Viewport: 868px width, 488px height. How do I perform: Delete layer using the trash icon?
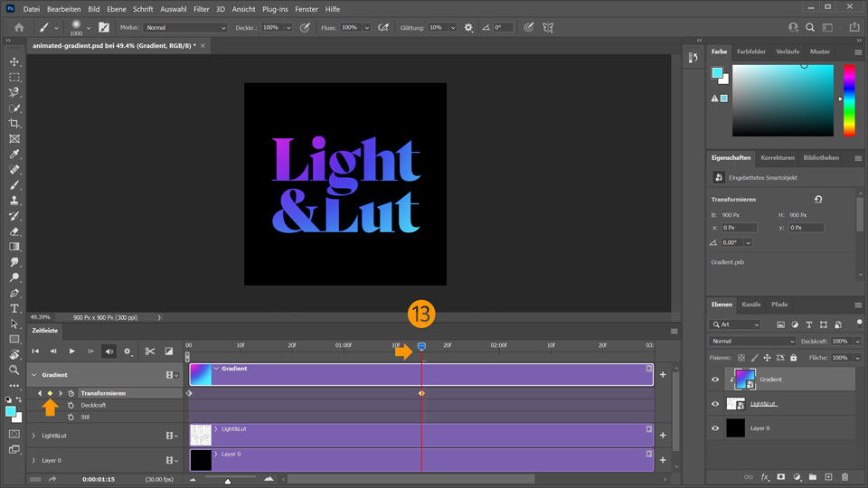click(844, 476)
